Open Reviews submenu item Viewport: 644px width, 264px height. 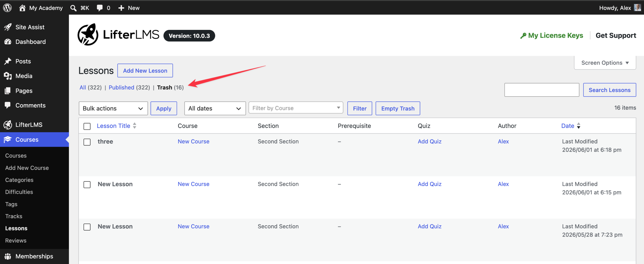(x=16, y=241)
